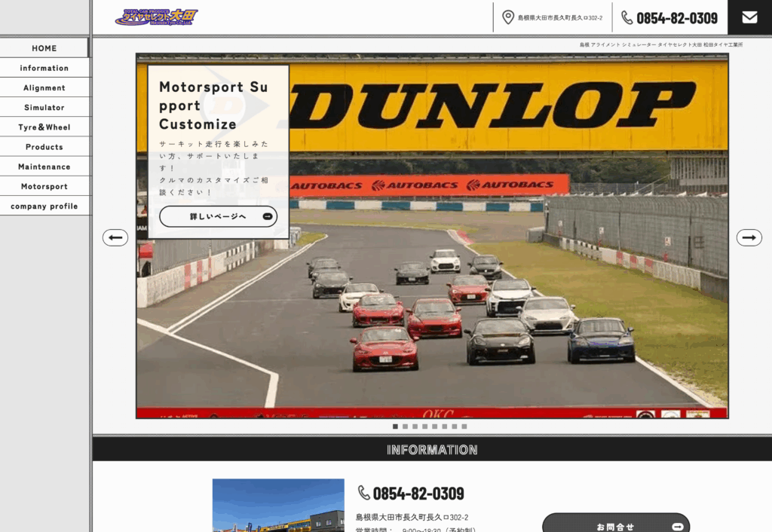Open the Motorsport sidebar link

[44, 186]
